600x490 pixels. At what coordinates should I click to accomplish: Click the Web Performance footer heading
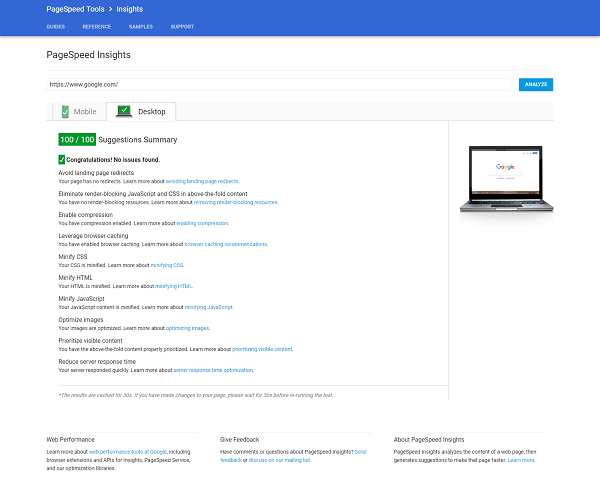tap(70, 440)
